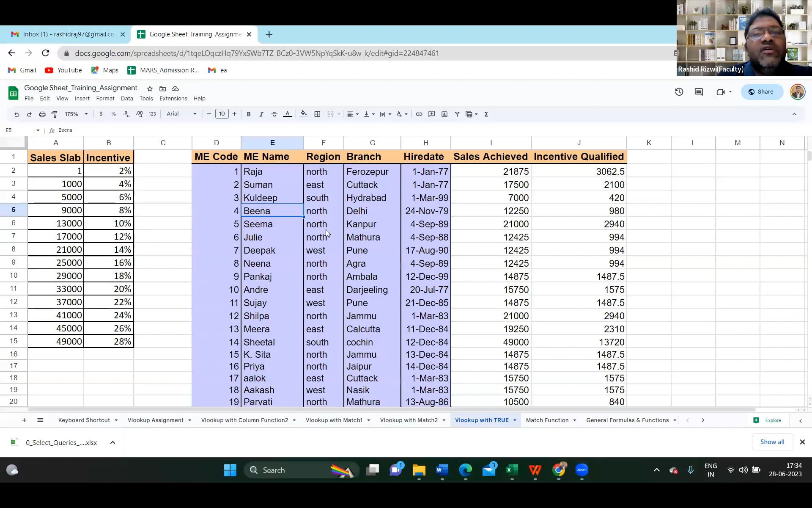Open the Format menu
The height and width of the screenshot is (508, 812).
[x=105, y=98]
